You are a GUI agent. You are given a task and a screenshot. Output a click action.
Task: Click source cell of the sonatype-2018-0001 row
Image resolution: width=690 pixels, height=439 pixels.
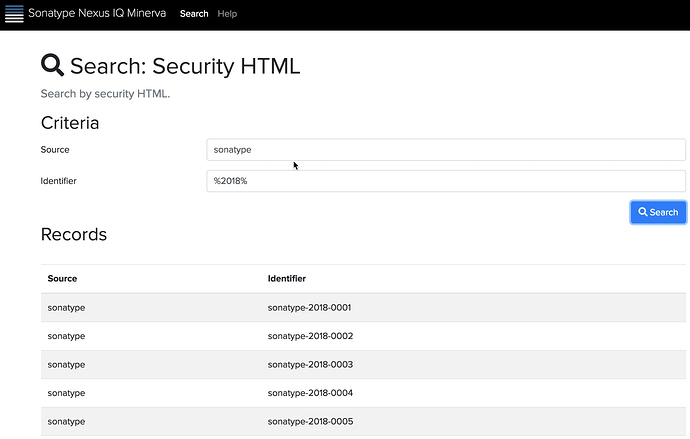click(x=66, y=308)
